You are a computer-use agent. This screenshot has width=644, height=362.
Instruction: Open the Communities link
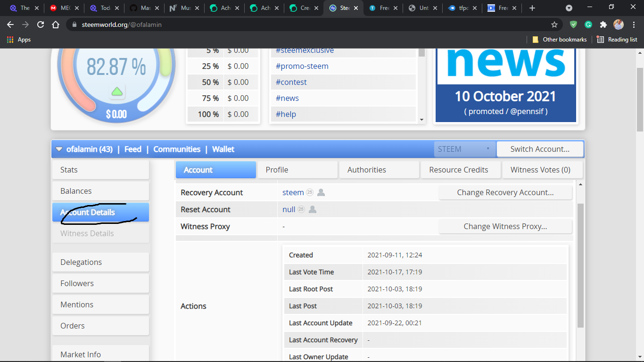point(177,149)
